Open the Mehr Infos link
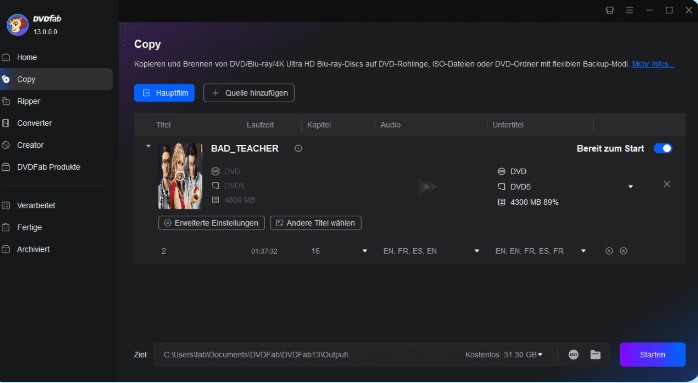The width and height of the screenshot is (698, 383). pos(653,64)
